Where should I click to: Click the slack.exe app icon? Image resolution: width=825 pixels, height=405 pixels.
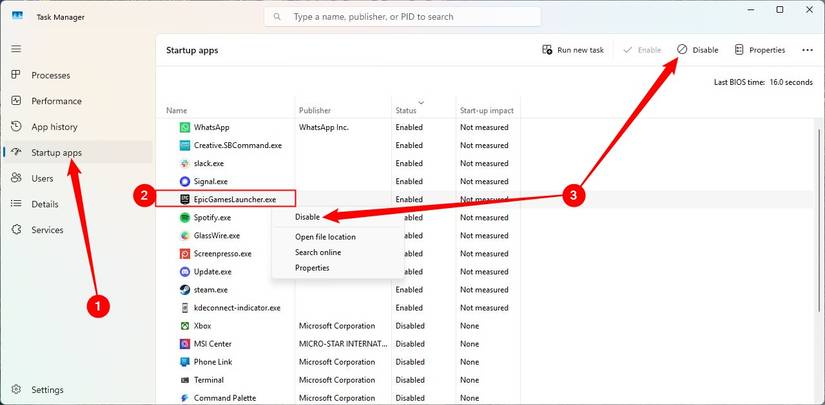coord(185,163)
